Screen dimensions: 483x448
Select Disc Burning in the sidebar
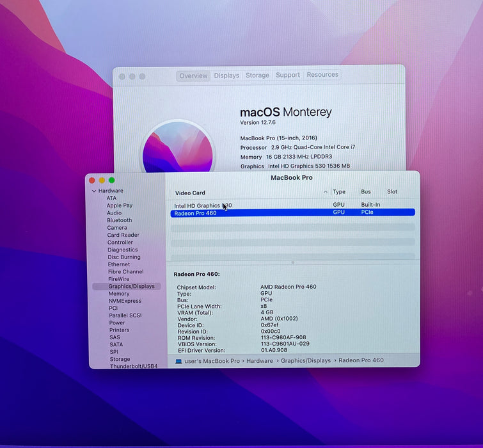[124, 257]
